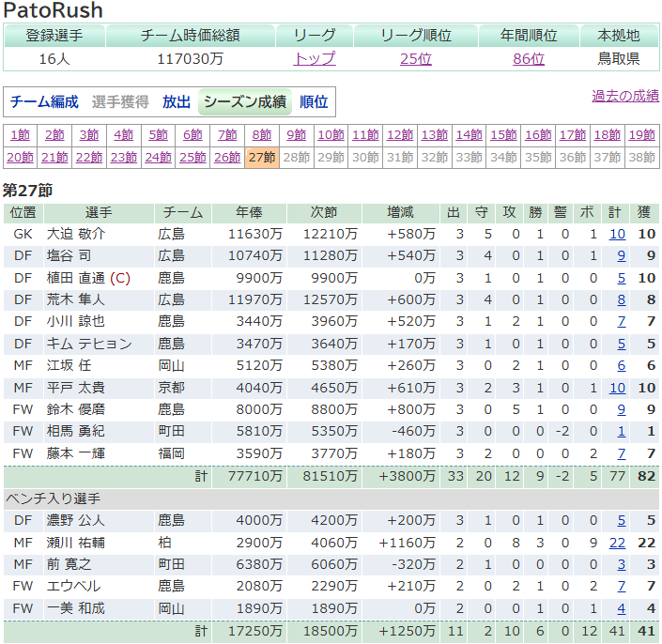Open the 過去の成績 link
Viewport: 662px width, 644px height.
(625, 96)
